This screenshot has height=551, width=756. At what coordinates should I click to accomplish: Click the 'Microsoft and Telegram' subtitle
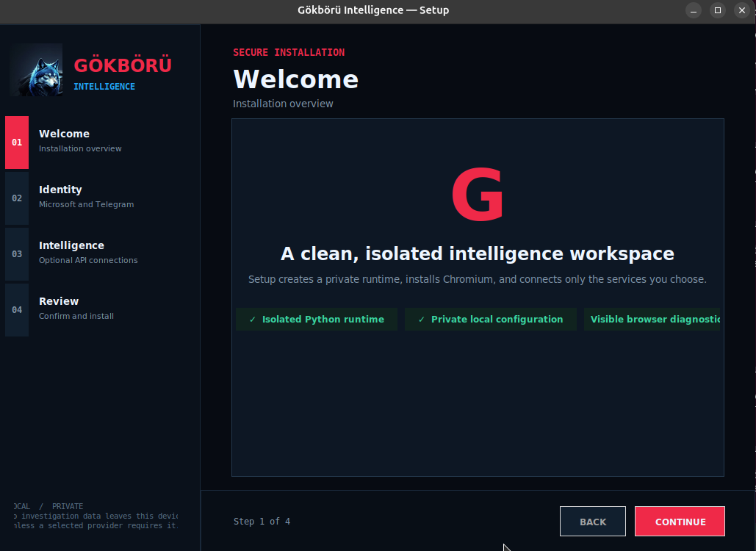pos(86,204)
